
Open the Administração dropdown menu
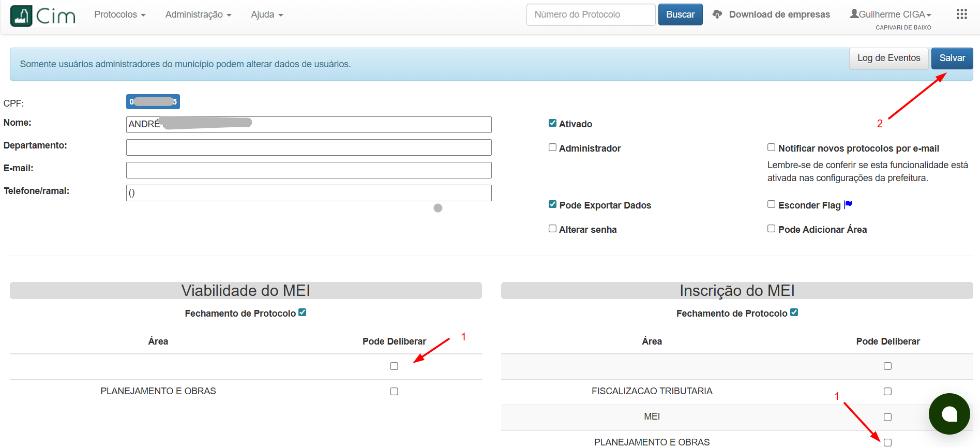(x=198, y=14)
